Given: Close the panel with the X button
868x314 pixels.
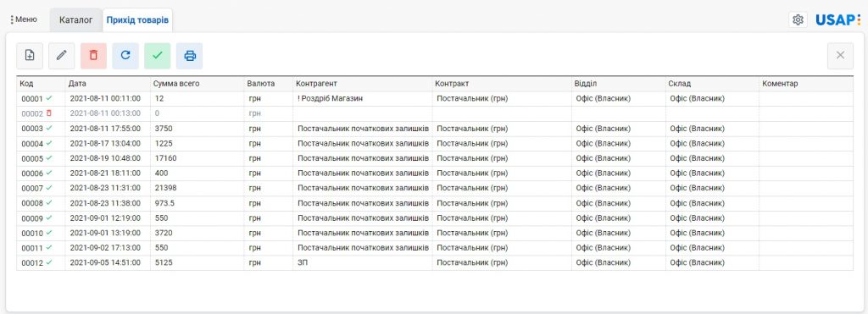Looking at the screenshot, I should (x=840, y=55).
